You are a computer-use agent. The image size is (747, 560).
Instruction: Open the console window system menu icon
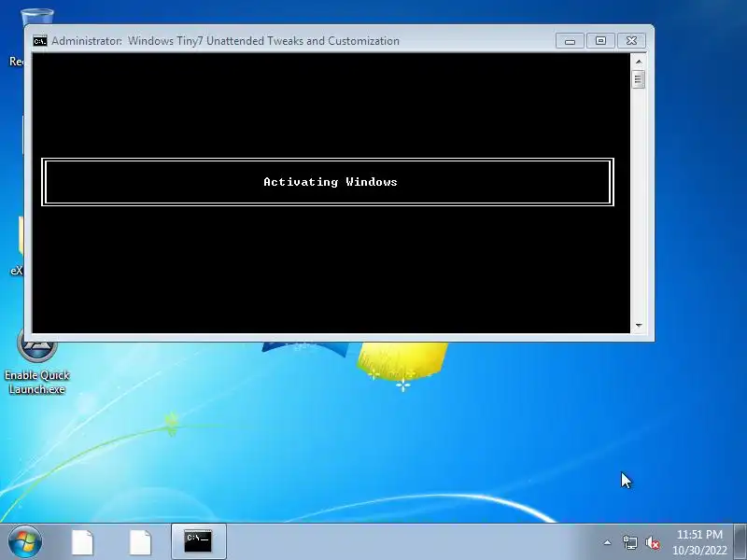[40, 41]
